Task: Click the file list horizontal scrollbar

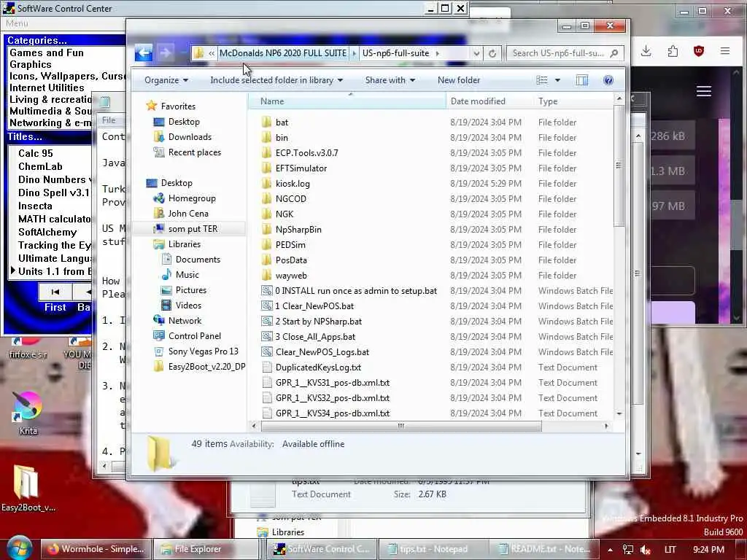Action: (401, 426)
